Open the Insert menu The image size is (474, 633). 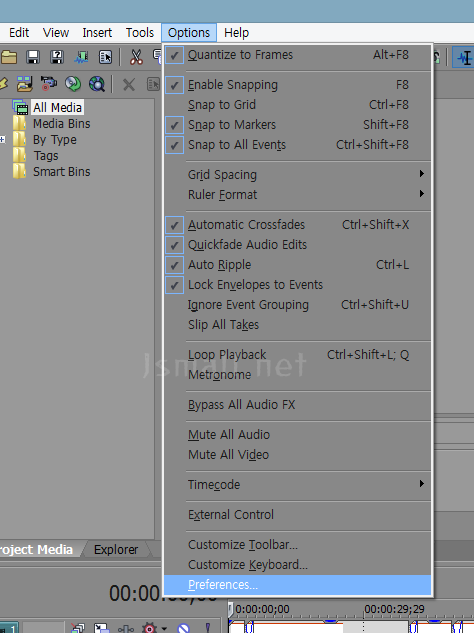pyautogui.click(x=97, y=33)
